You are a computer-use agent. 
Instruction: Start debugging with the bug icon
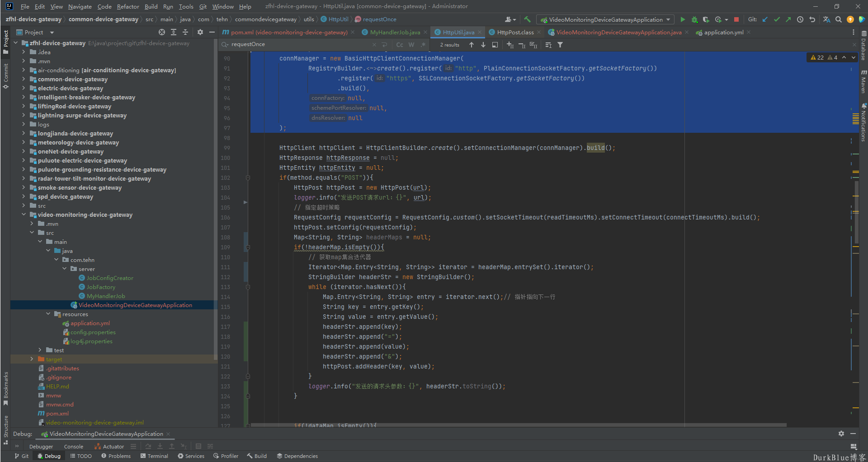[x=694, y=19]
